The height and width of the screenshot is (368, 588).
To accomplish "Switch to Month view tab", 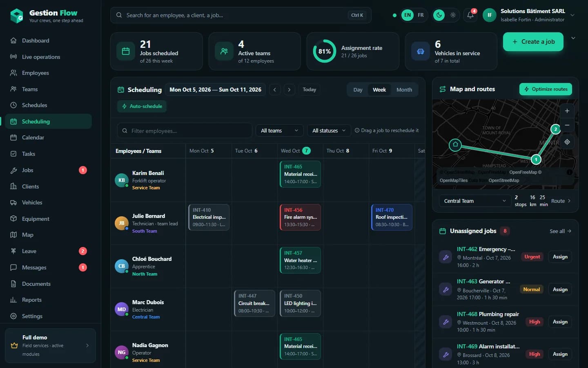I will pyautogui.click(x=404, y=90).
